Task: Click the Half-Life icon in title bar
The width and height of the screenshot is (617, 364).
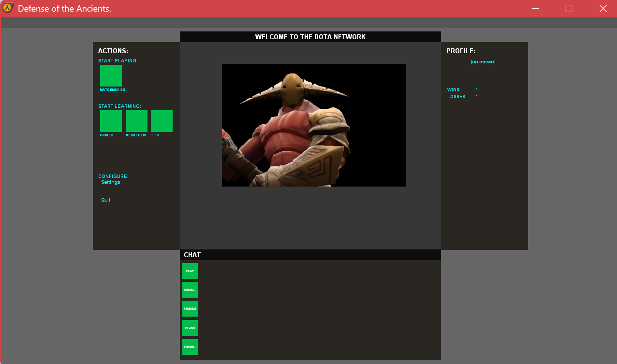Action: coord(8,8)
